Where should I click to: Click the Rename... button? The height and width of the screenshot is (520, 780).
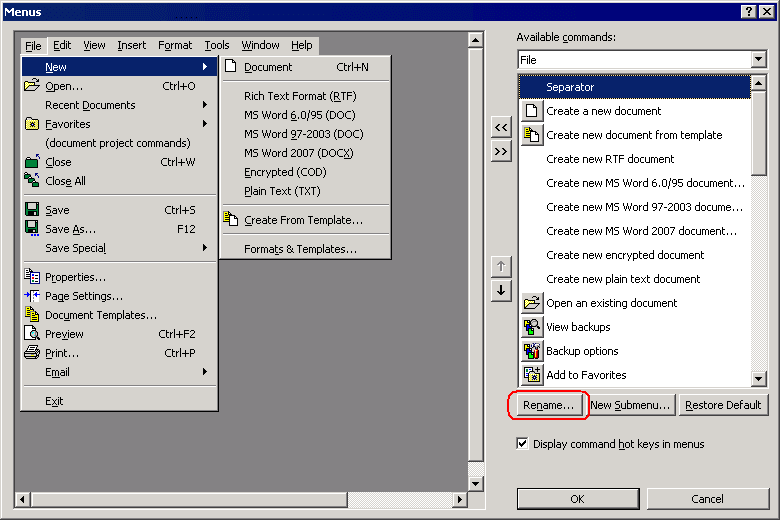click(x=548, y=405)
